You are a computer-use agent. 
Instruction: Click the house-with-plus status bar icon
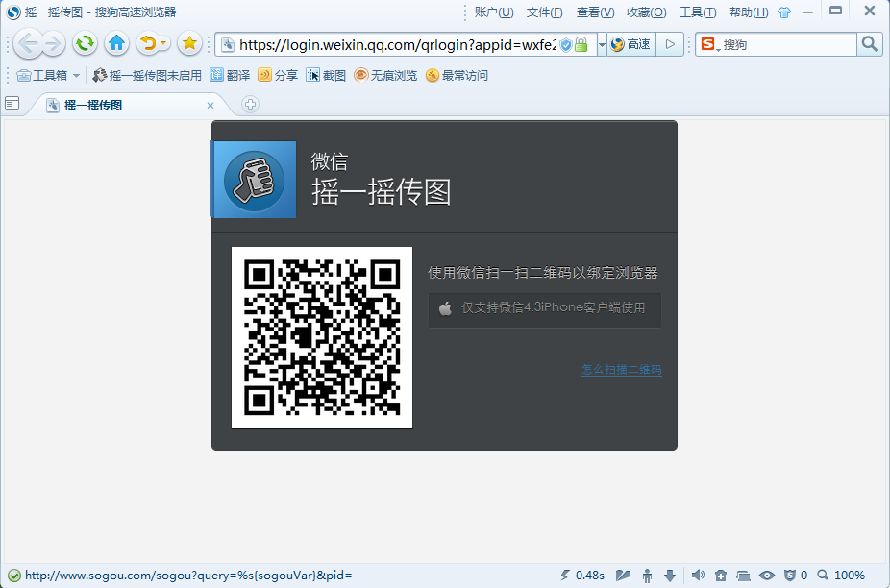[x=720, y=576]
